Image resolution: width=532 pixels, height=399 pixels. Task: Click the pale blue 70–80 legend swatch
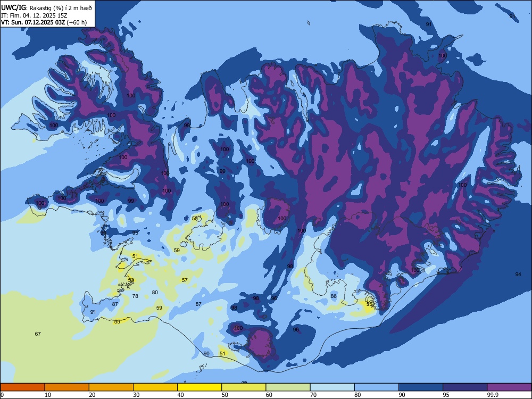[332, 387]
